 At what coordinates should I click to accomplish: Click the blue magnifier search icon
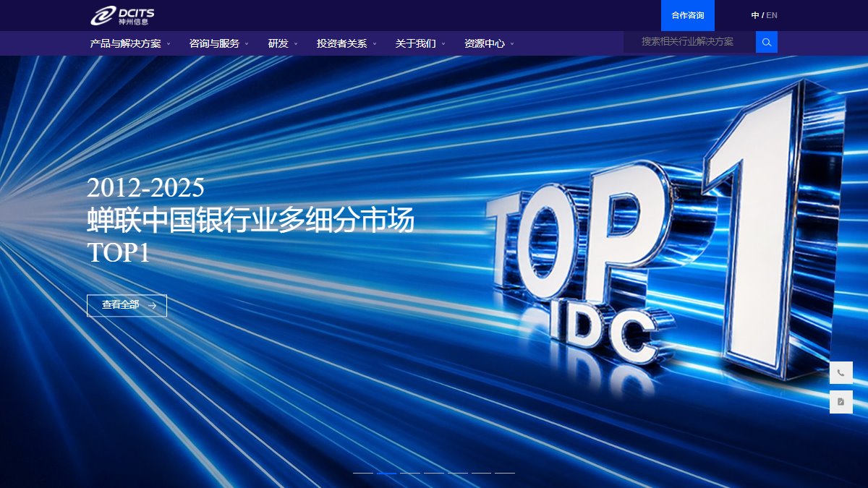[767, 42]
